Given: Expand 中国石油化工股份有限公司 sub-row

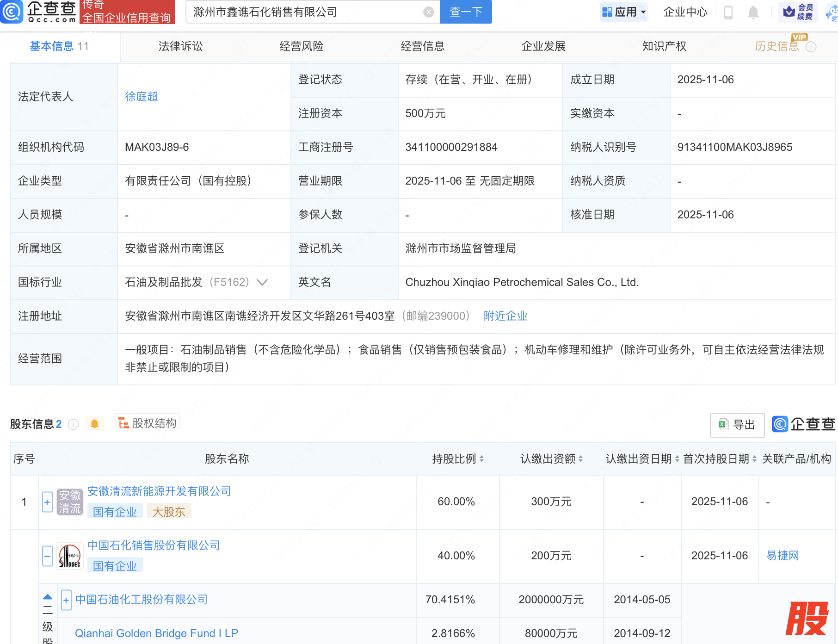Looking at the screenshot, I should click(x=66, y=600).
